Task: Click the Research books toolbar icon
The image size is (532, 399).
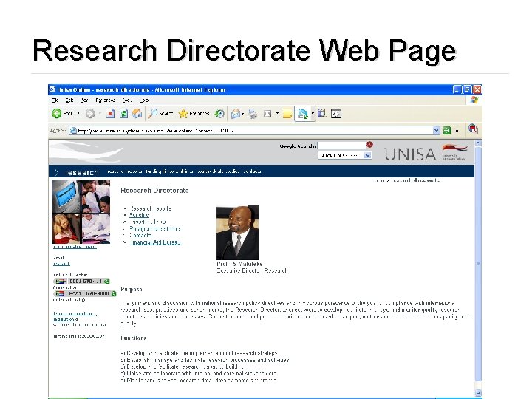Action: click(x=322, y=113)
